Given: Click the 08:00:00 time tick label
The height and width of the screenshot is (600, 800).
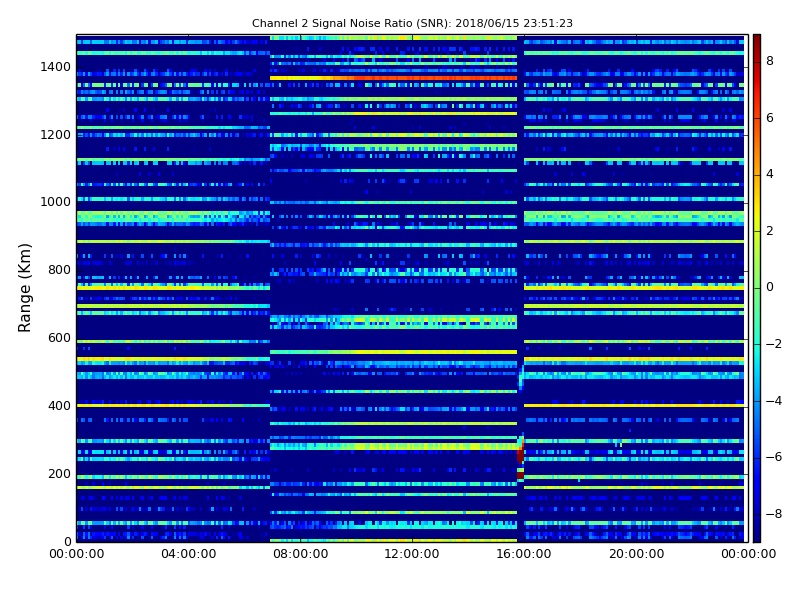Looking at the screenshot, I should coord(301,554).
